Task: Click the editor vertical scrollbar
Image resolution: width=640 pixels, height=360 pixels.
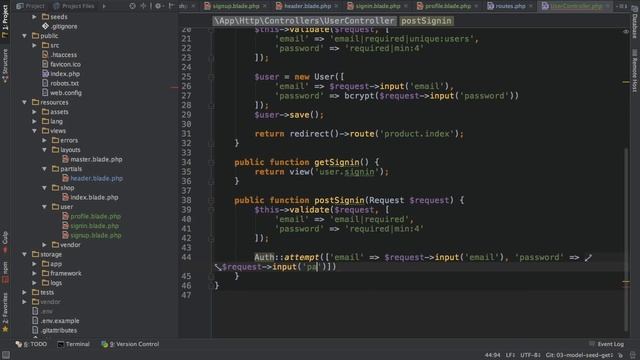Action: pyautogui.click(x=626, y=239)
